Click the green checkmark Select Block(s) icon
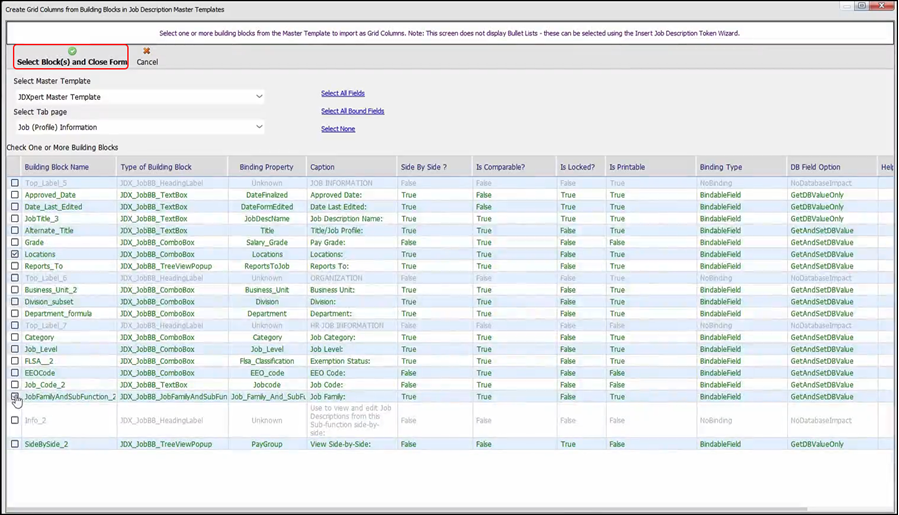Image resolution: width=899 pixels, height=515 pixels. coord(72,51)
